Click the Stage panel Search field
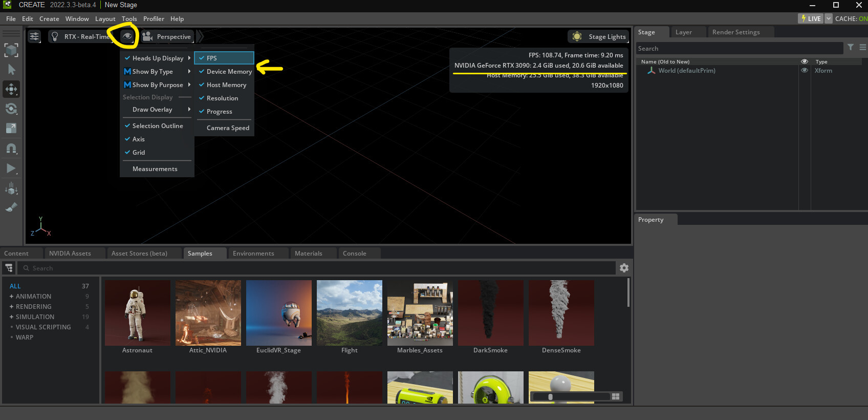The height and width of the screenshot is (420, 868). pos(739,48)
